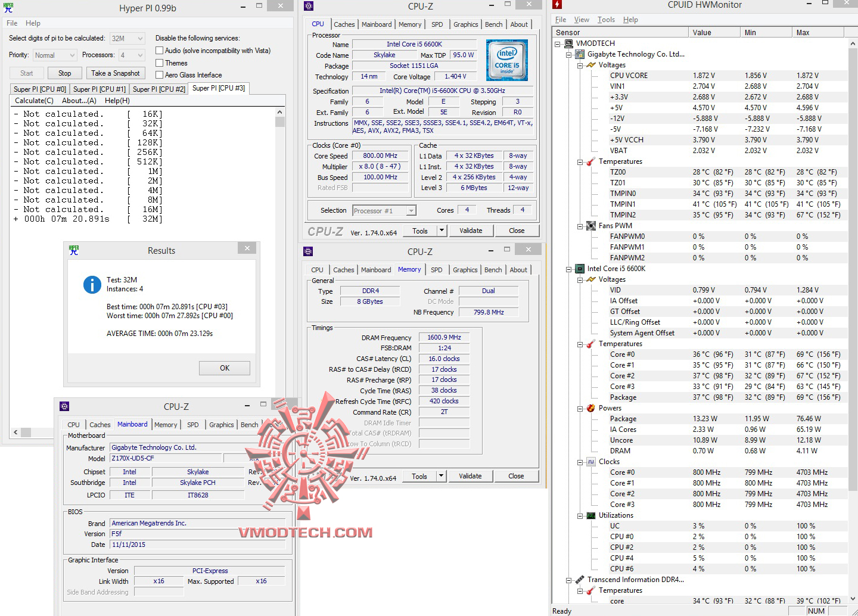Click the scroll up arrow in Hyper PI output

tap(279, 112)
